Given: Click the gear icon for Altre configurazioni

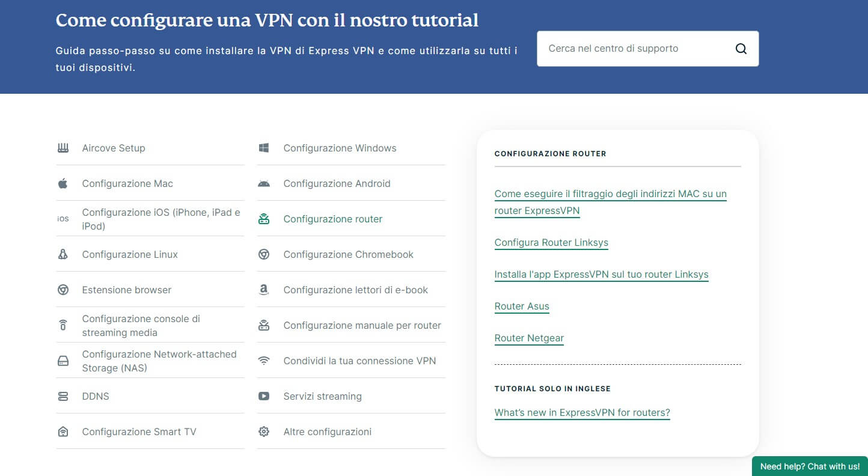Looking at the screenshot, I should (264, 432).
